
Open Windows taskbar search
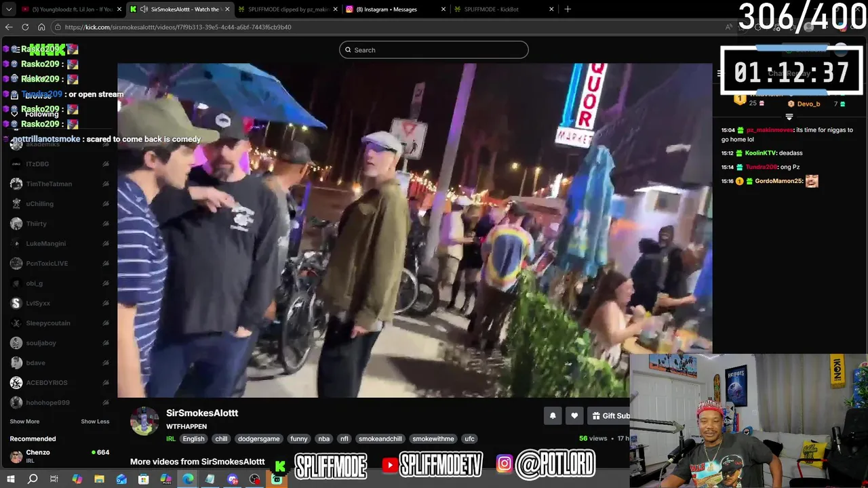[33, 479]
